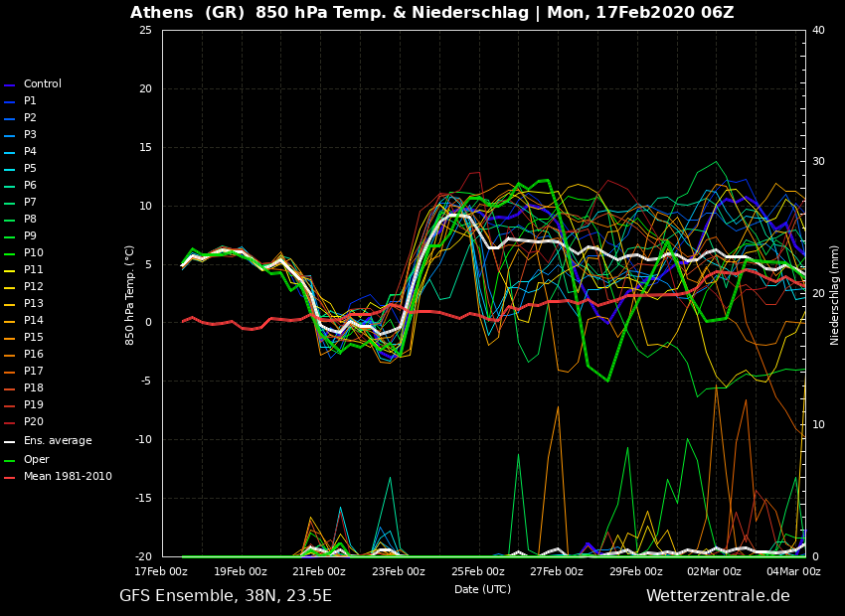The image size is (845, 616).
Task: Select the "P6" legend entry
Action: 30,185
